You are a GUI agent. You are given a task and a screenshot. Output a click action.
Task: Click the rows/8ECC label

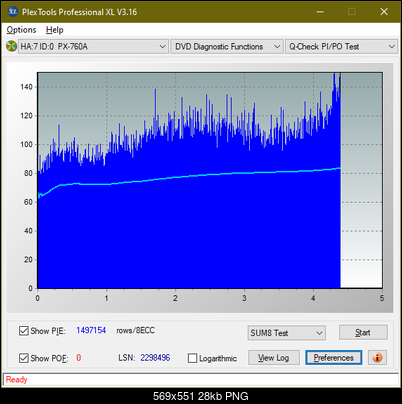point(135,330)
